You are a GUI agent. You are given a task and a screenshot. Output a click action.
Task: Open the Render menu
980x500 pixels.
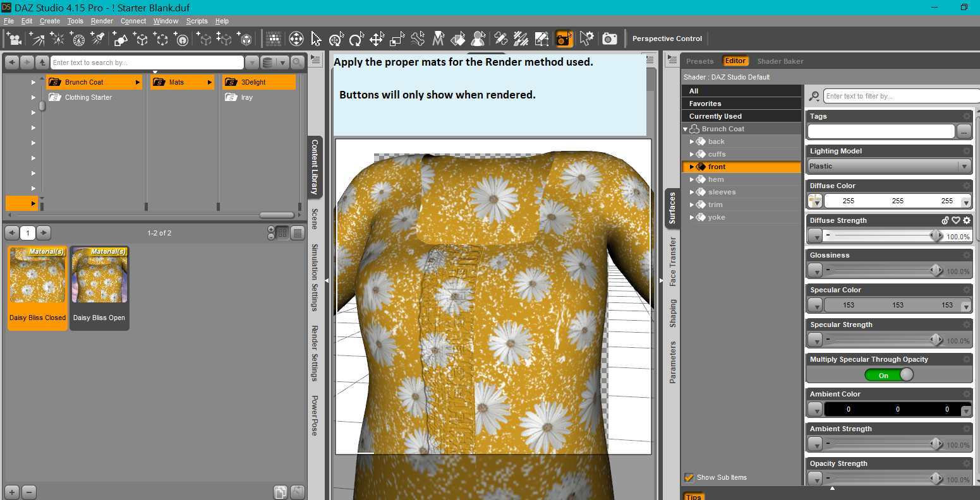click(102, 21)
